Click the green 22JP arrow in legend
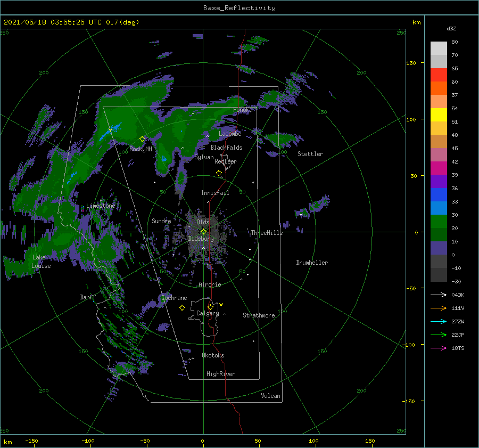 click(x=439, y=335)
